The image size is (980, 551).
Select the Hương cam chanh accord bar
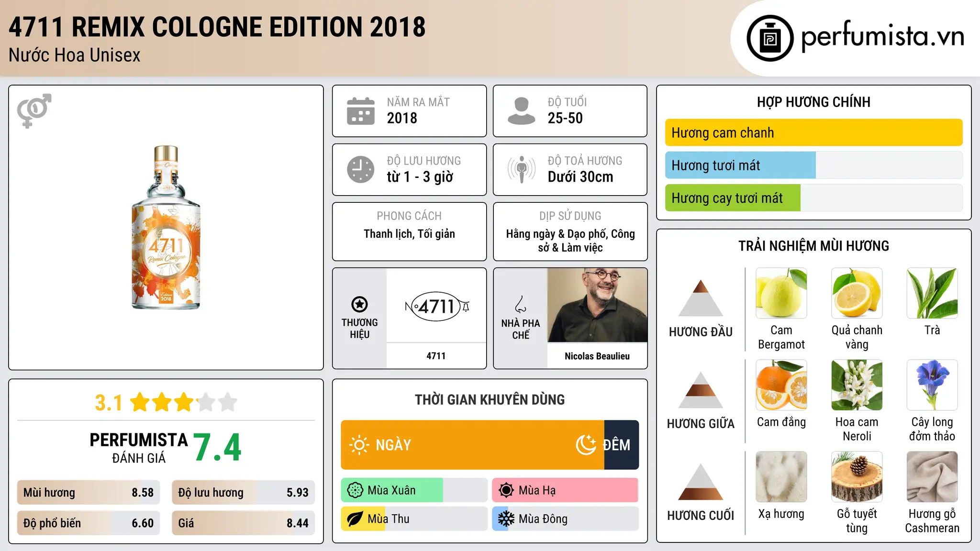tap(813, 132)
